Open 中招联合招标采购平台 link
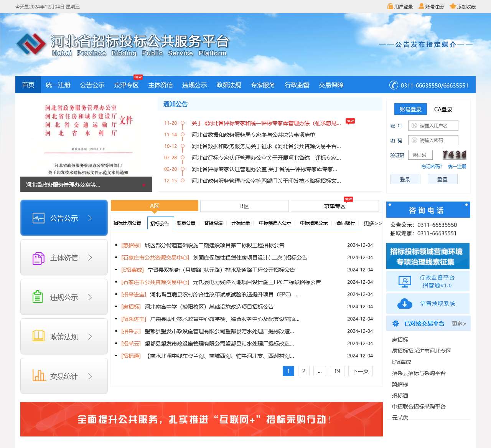Viewport: 491px width, 448px height. coord(419,407)
